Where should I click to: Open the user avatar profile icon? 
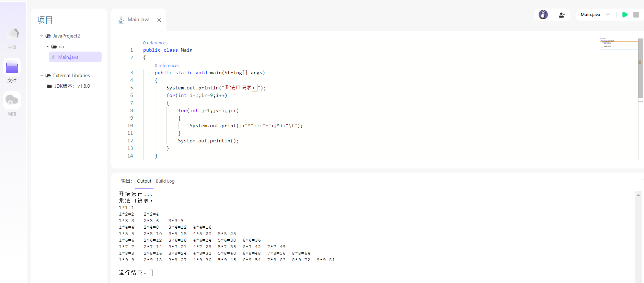[x=543, y=14]
